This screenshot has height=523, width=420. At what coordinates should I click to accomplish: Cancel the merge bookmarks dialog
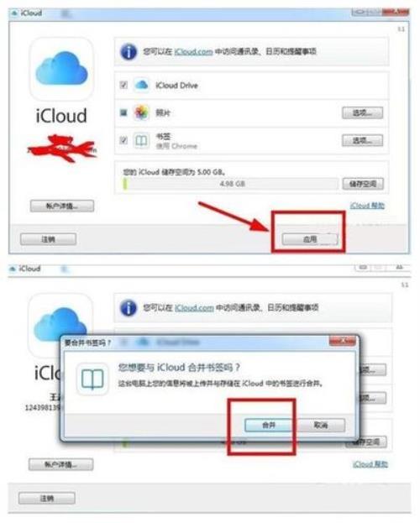(x=321, y=426)
